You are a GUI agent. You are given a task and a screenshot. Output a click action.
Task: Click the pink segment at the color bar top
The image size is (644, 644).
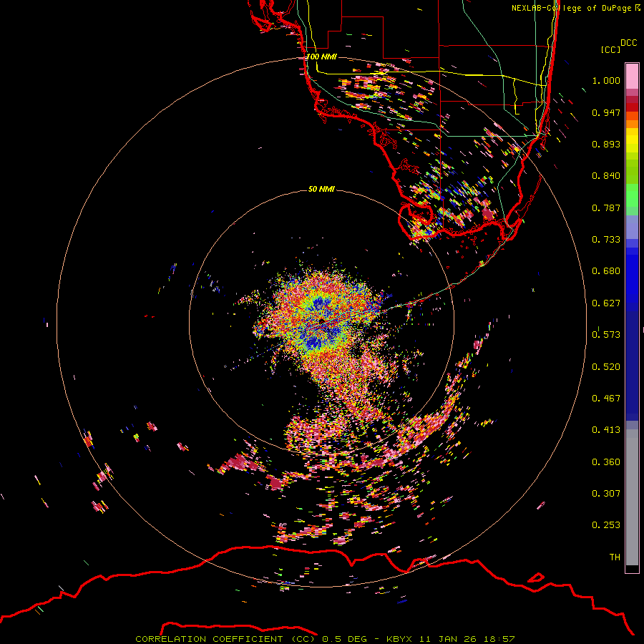tap(632, 76)
